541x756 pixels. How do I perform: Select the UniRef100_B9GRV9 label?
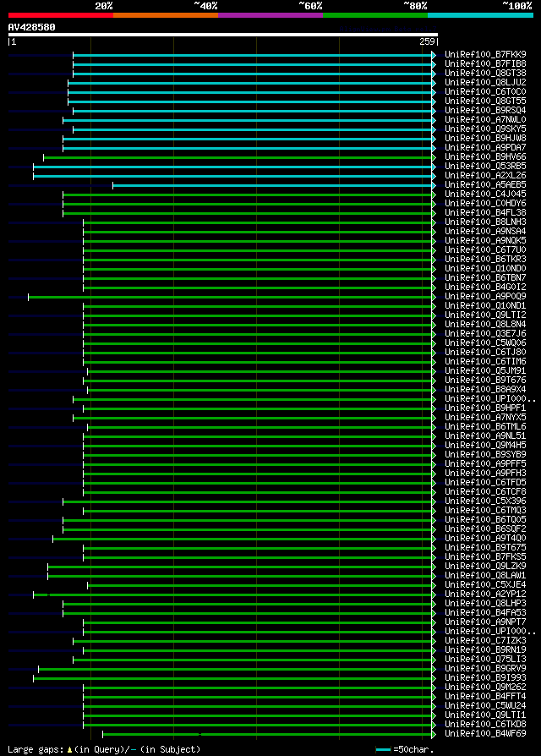pyautogui.click(x=485, y=669)
